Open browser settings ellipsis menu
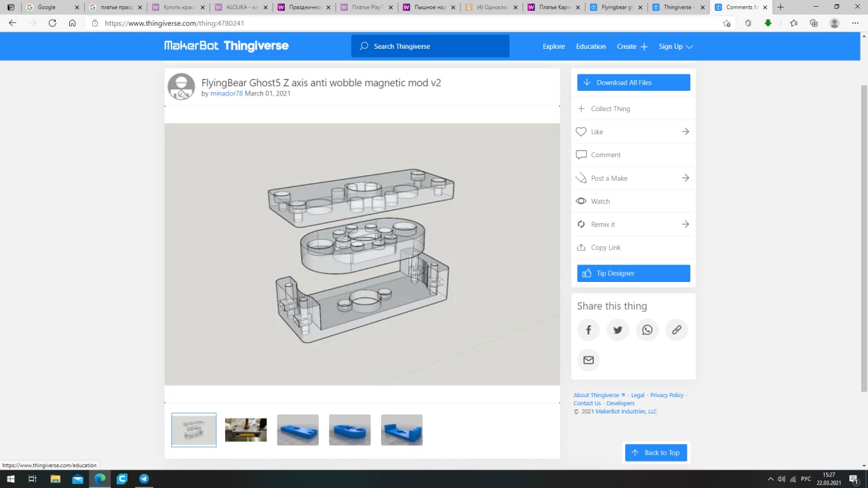The width and height of the screenshot is (868, 488). pyautogui.click(x=855, y=23)
